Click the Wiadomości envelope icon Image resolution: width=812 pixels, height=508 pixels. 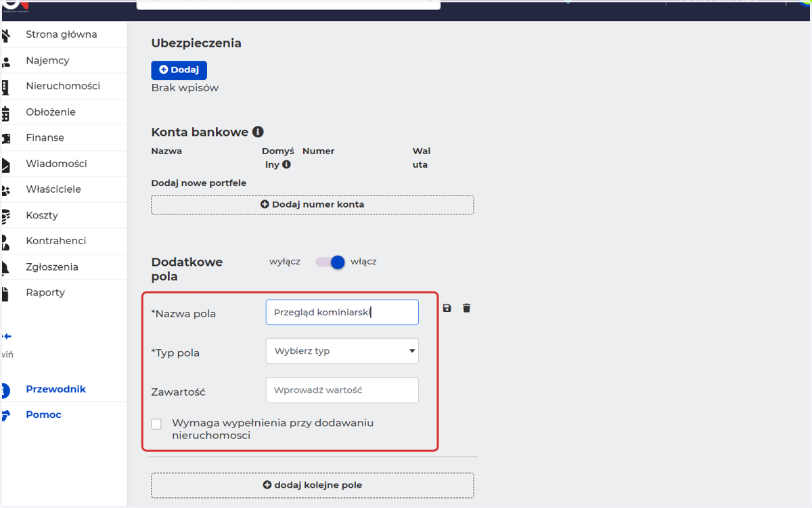pos(5,164)
